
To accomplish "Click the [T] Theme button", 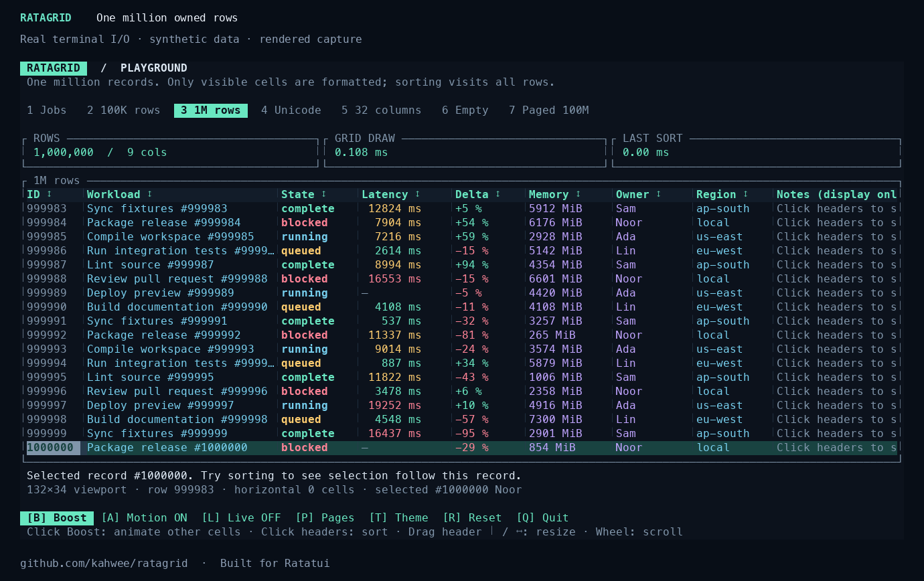I will point(398,517).
